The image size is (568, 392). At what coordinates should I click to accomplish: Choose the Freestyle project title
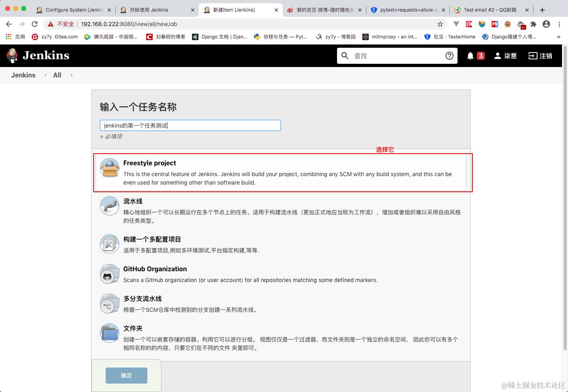tap(149, 163)
